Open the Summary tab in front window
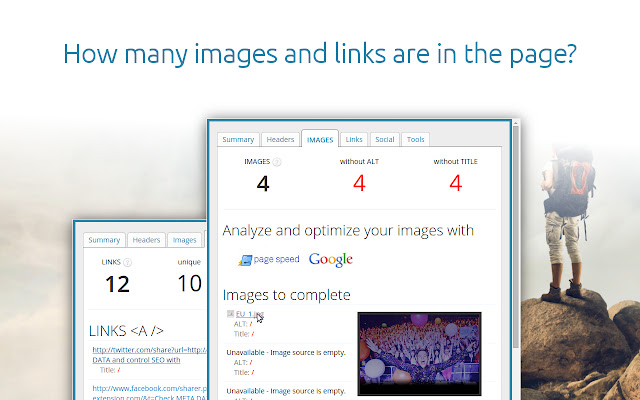640x400 pixels. [x=238, y=140]
